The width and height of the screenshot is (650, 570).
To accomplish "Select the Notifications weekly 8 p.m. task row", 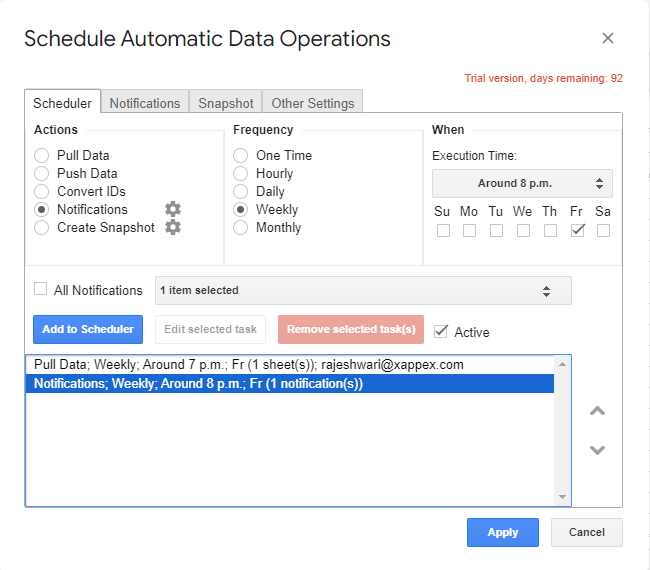I will pyautogui.click(x=290, y=383).
